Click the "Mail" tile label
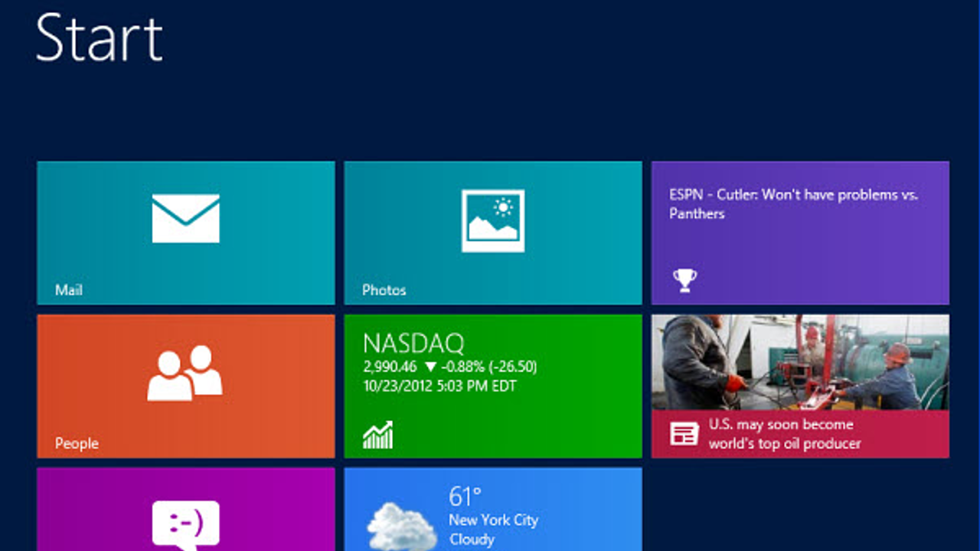The height and width of the screenshot is (551, 980). (x=69, y=290)
